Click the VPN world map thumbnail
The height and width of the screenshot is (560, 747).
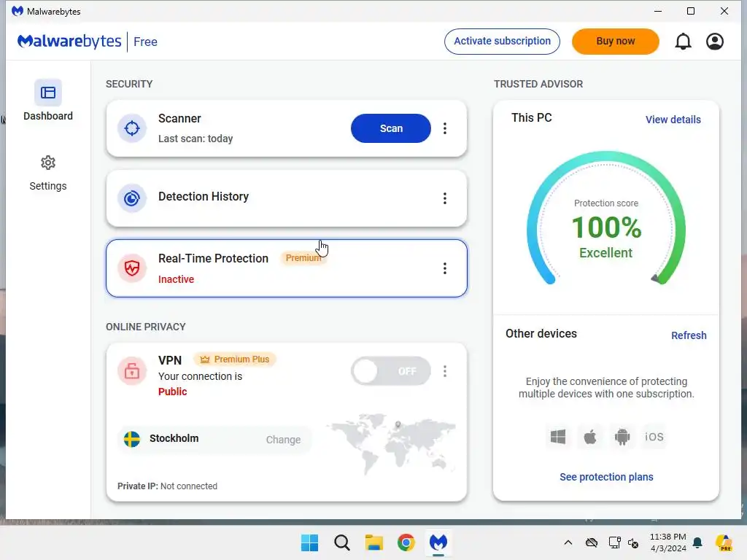(391, 443)
